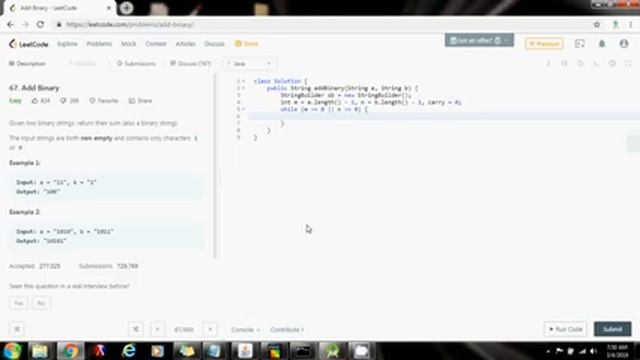Answer Yes to seen in interview
This screenshot has width=640, height=360.
19,303
